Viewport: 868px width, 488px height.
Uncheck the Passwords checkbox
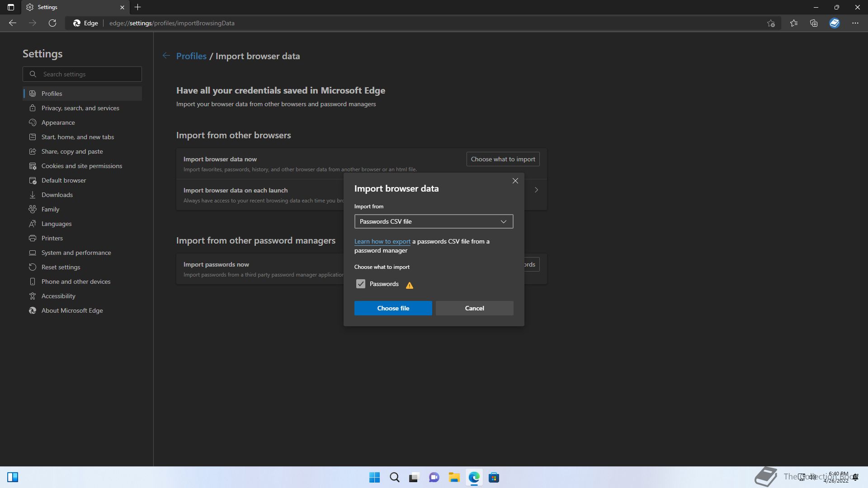tap(360, 284)
